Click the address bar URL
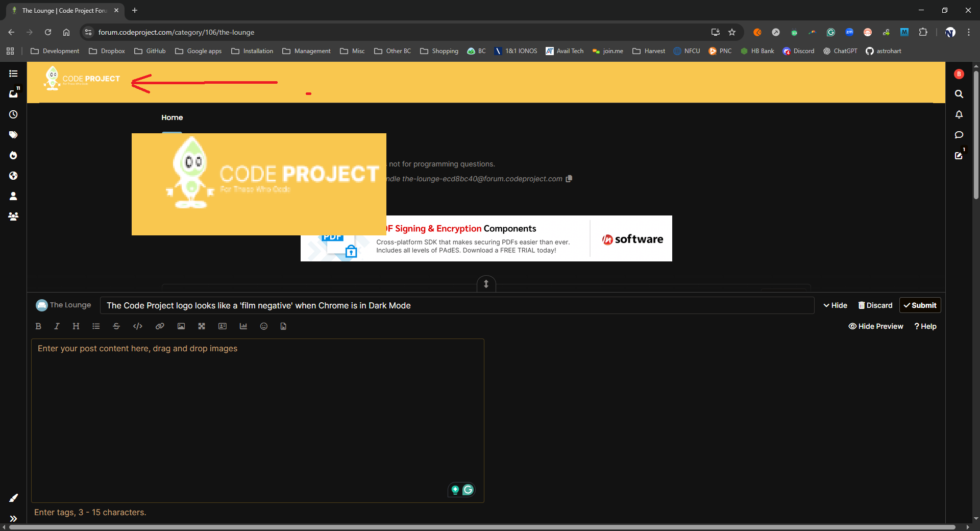The width and height of the screenshot is (980, 531). [x=176, y=32]
